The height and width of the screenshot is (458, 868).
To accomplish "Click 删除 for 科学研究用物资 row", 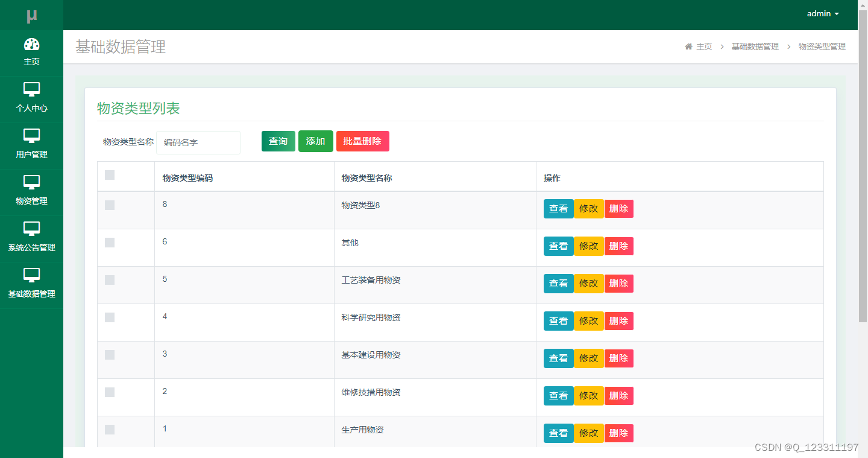I will pos(619,321).
